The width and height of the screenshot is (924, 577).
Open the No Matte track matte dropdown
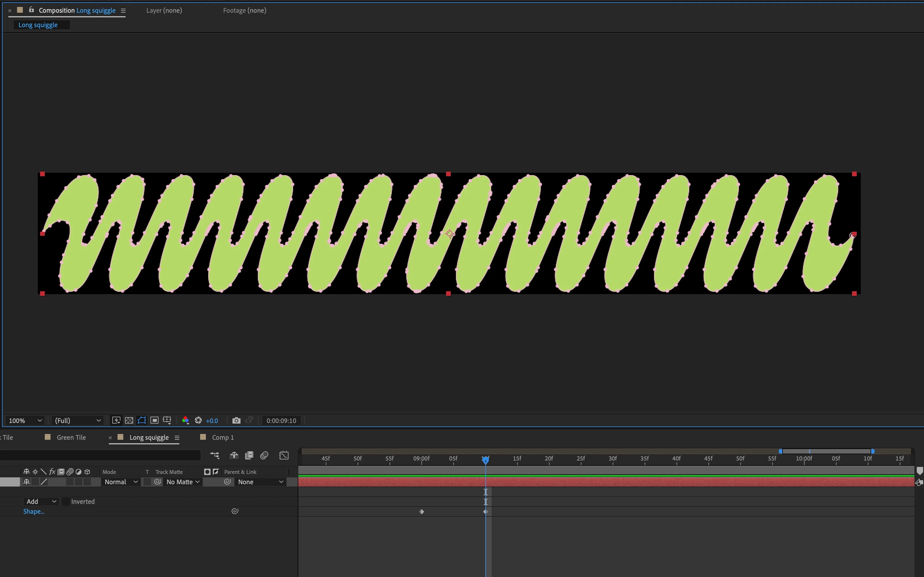[x=183, y=482]
